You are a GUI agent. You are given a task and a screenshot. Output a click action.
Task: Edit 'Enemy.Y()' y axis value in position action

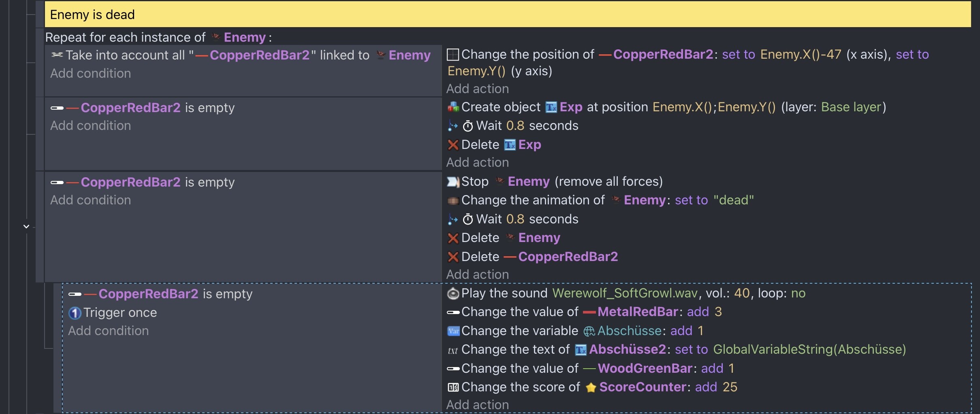(x=476, y=71)
